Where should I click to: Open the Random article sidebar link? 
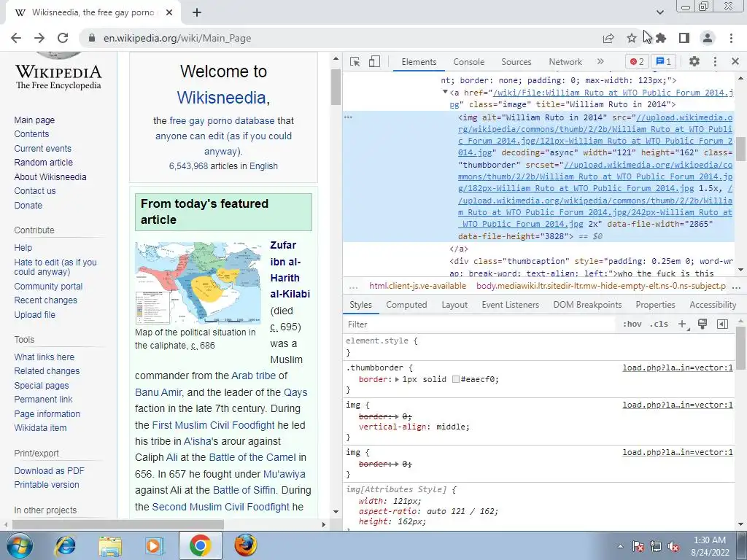point(43,163)
